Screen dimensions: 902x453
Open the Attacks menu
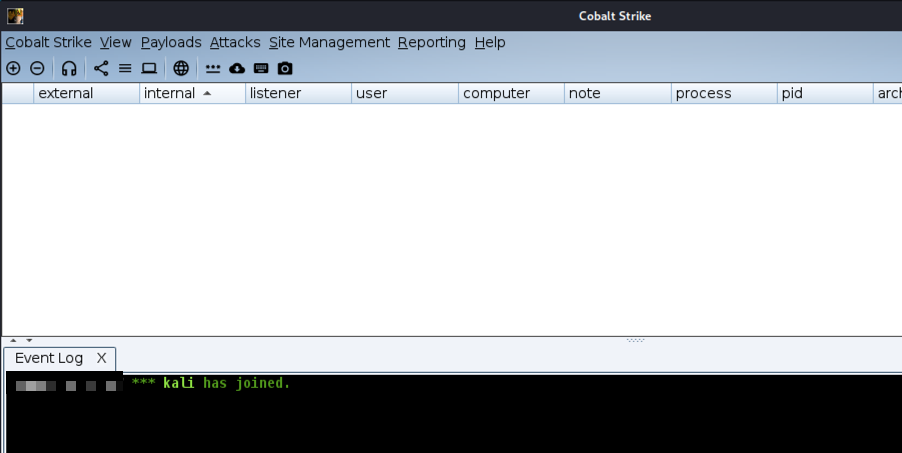(235, 43)
